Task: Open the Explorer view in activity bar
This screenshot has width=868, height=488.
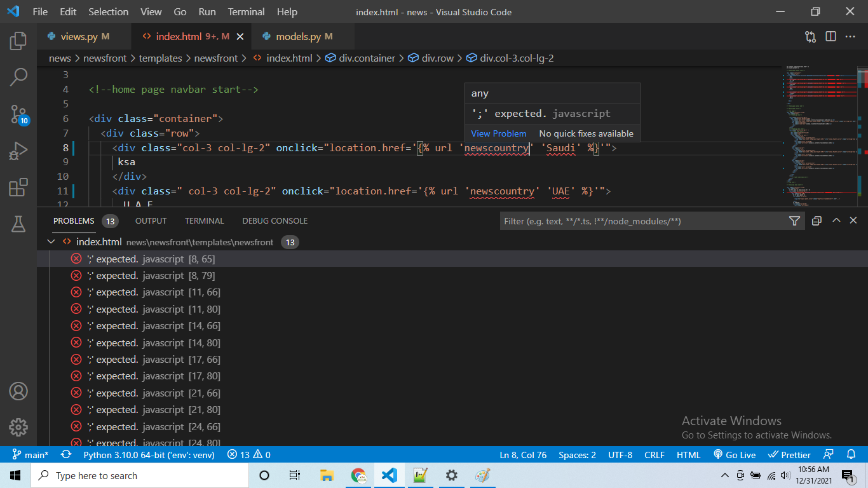Action: coord(18,41)
